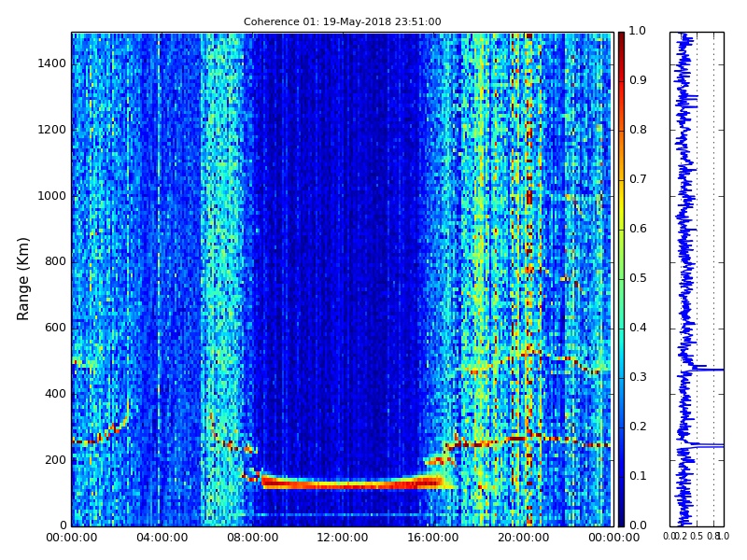Click the plot title "Coherence 01: 19-May-2018 23:51:00"
Image resolution: width=747 pixels, height=560 pixels.
point(342,21)
